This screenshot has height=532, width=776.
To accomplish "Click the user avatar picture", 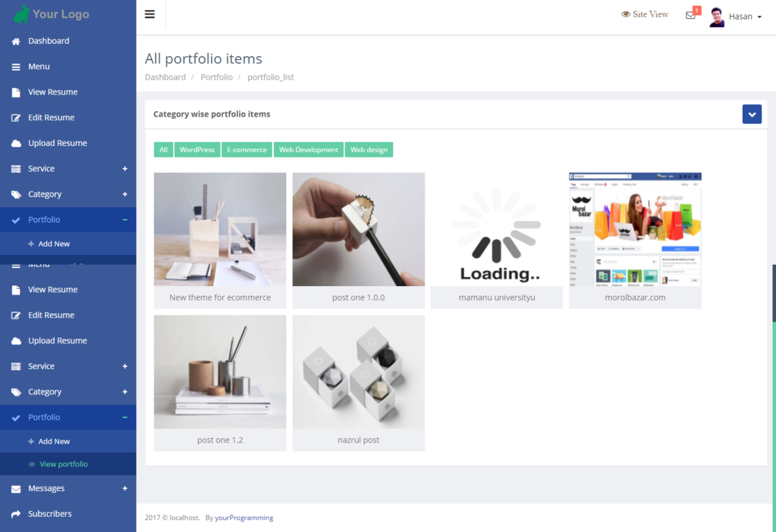I will point(716,17).
